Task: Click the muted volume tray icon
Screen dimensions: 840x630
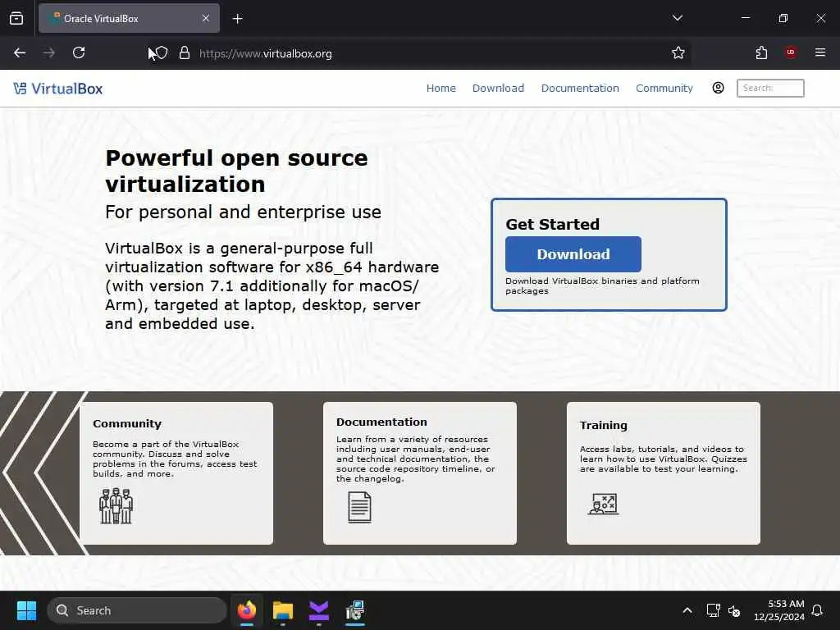Action: pyautogui.click(x=734, y=610)
